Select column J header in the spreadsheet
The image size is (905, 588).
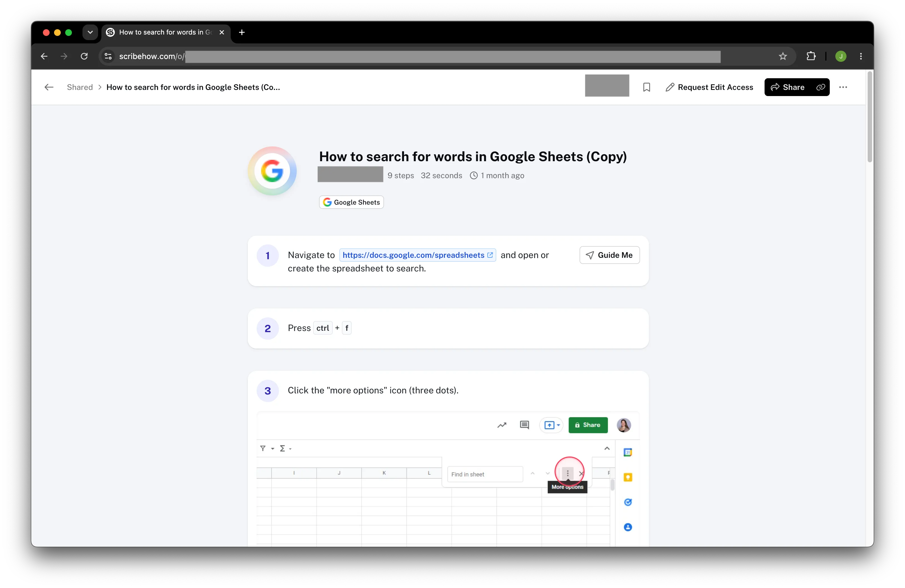(339, 473)
